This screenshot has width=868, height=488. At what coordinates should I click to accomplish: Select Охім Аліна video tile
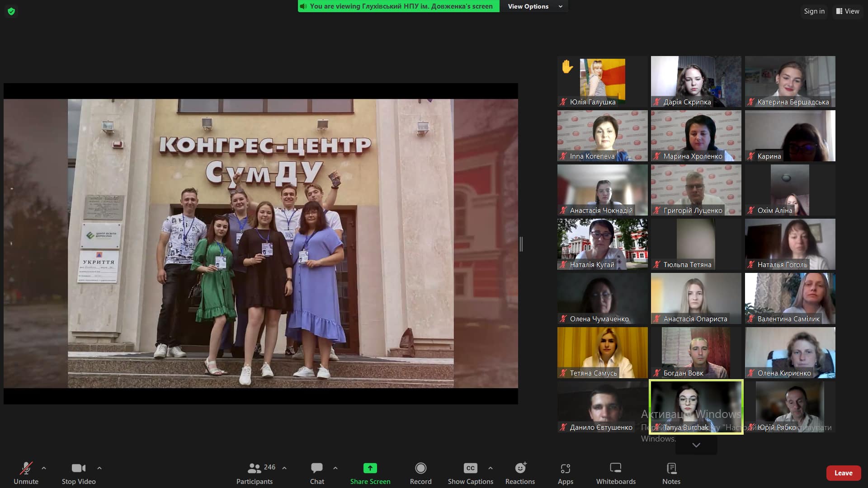click(790, 190)
